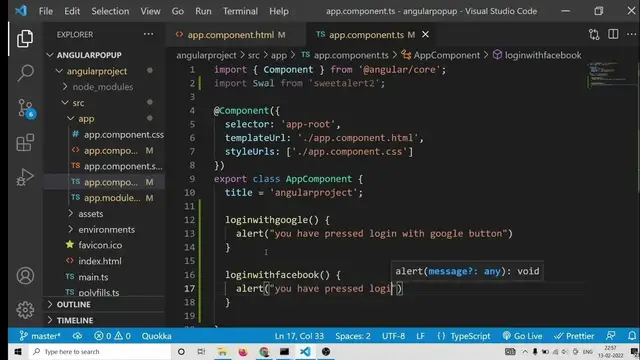Viewport: 640px width, 360px height.
Task: Open the Terminal menu
Action: point(240,11)
